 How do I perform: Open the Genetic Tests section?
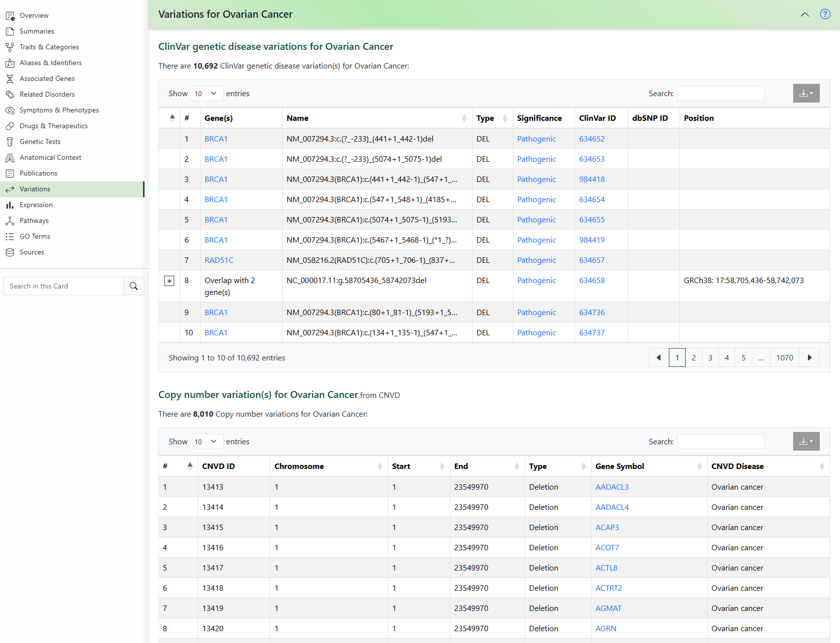[x=40, y=142]
